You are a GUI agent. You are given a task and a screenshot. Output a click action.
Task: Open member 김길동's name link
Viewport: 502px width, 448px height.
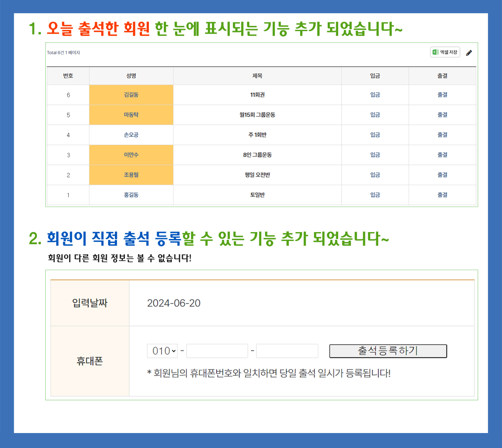coord(131,95)
